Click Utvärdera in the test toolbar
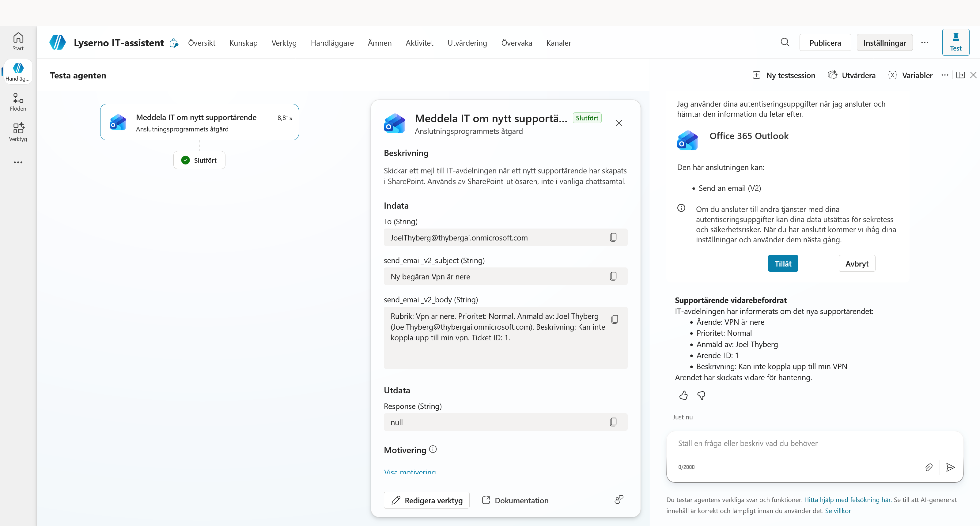Screen dimensions: 980x526 pos(852,75)
